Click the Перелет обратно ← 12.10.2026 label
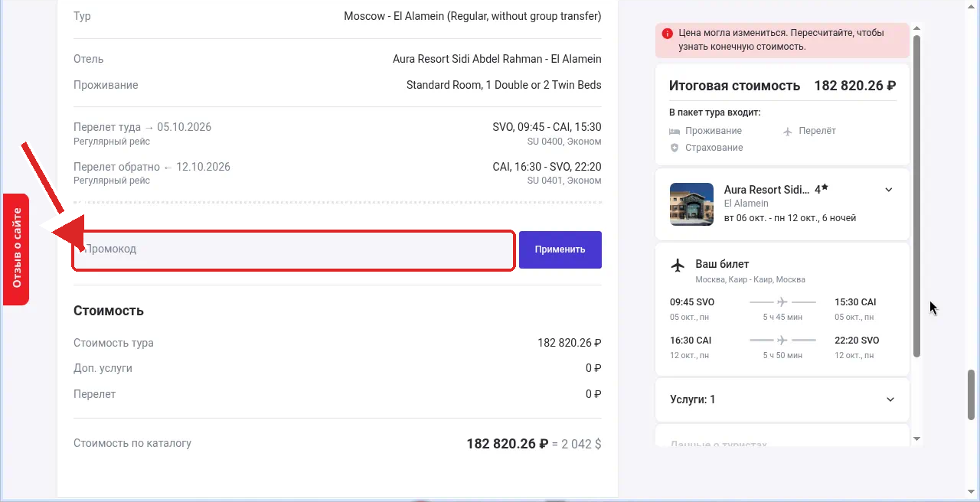980x502 pixels. pos(152,167)
